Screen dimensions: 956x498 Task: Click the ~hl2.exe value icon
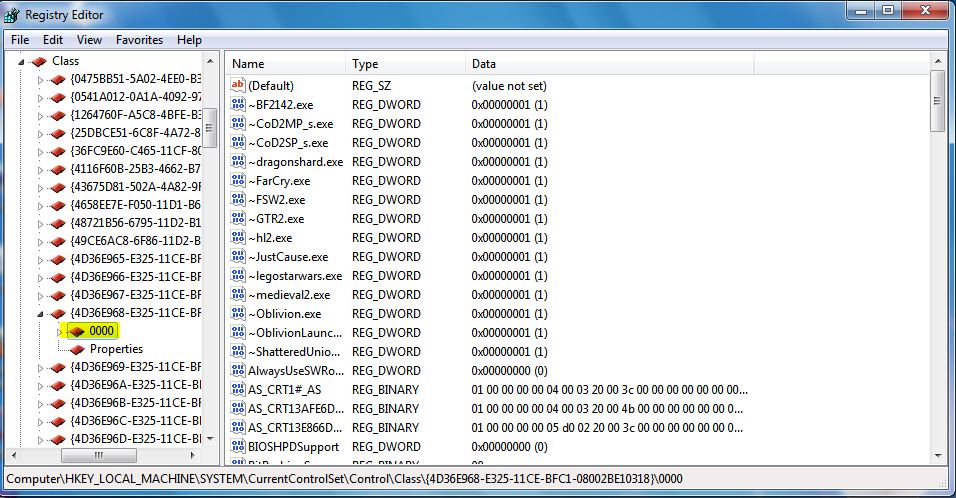pyautogui.click(x=238, y=237)
